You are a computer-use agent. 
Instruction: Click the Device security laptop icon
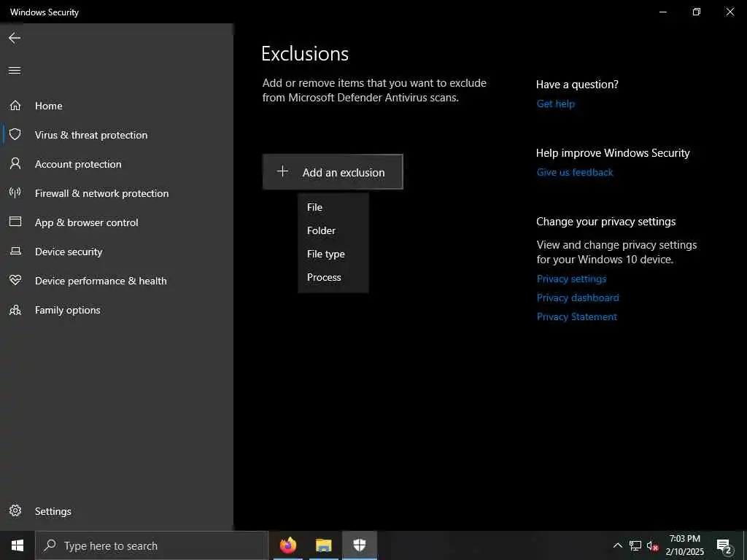pos(15,251)
